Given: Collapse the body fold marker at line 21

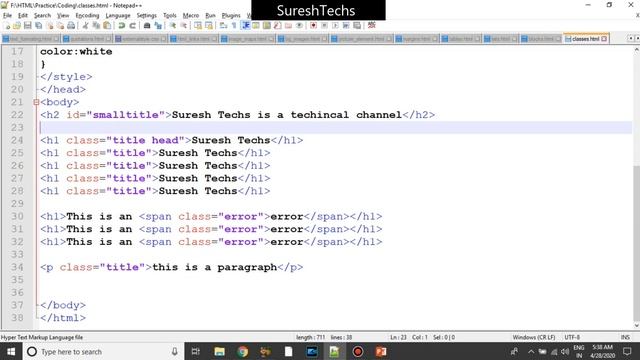Looking at the screenshot, I should coord(36,102).
